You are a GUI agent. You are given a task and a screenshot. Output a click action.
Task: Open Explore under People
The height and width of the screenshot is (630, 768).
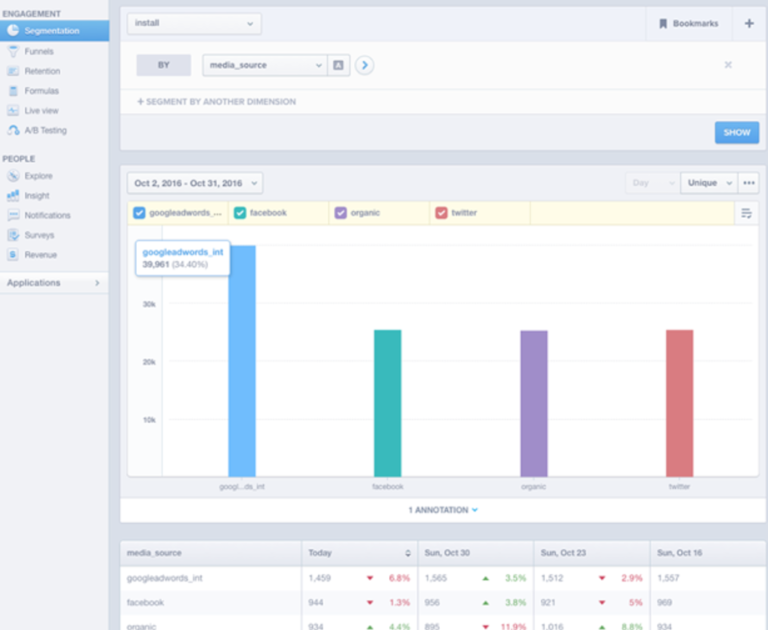38,176
